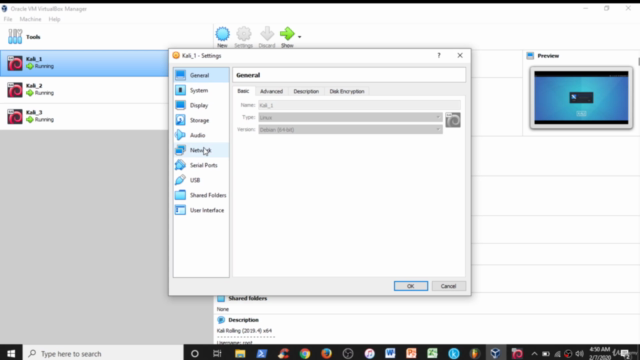
Task: Open the dropdown arrow next to Show
Action: [x=300, y=37]
